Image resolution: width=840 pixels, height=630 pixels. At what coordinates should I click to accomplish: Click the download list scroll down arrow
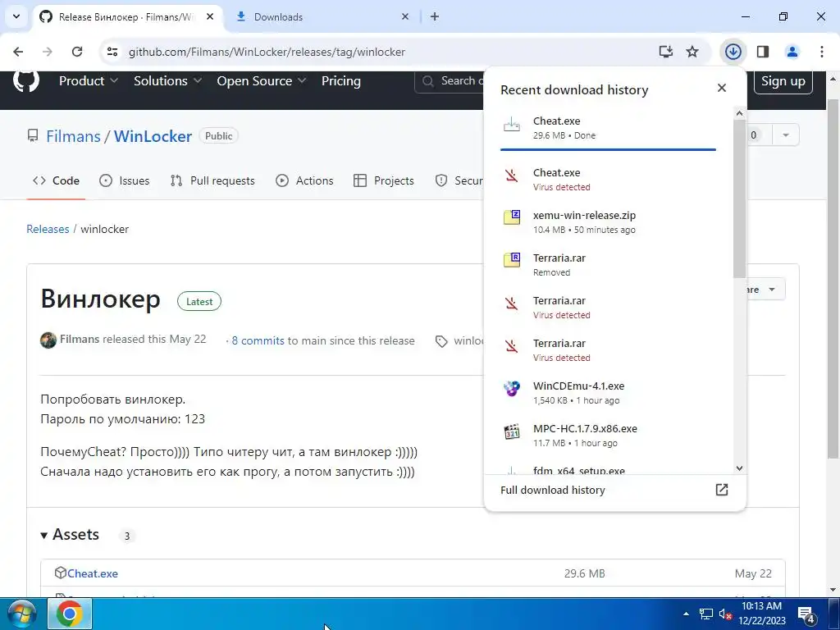pos(739,468)
